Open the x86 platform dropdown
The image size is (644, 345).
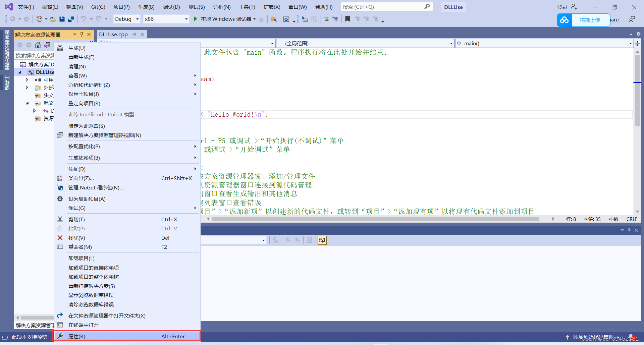[x=166, y=19]
